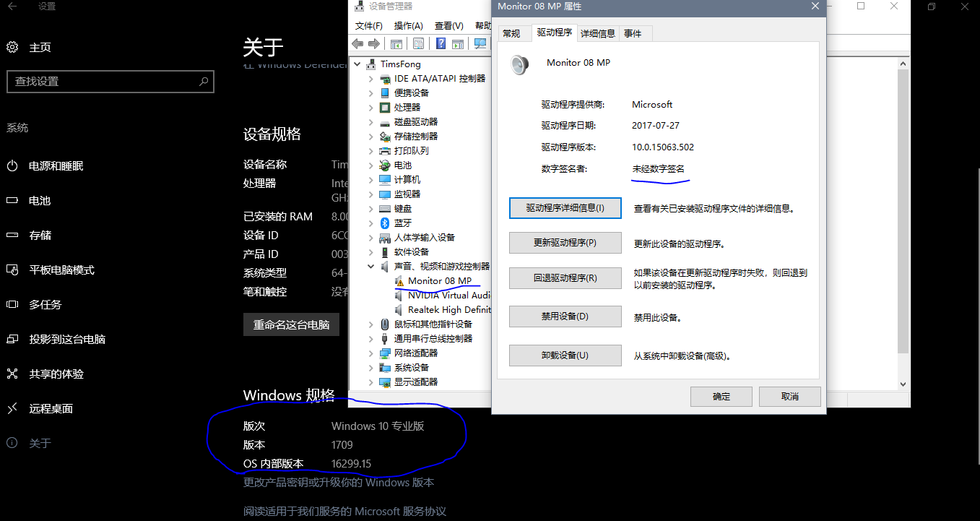Expand the 蓝牙 Bluetooth tree node
Image resolution: width=980 pixels, height=521 pixels.
point(371,223)
